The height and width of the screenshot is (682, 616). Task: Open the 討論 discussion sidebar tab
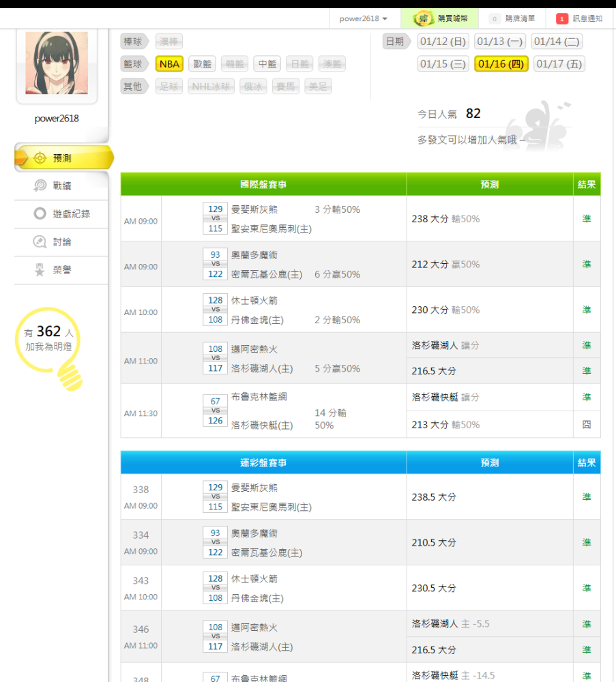point(61,242)
